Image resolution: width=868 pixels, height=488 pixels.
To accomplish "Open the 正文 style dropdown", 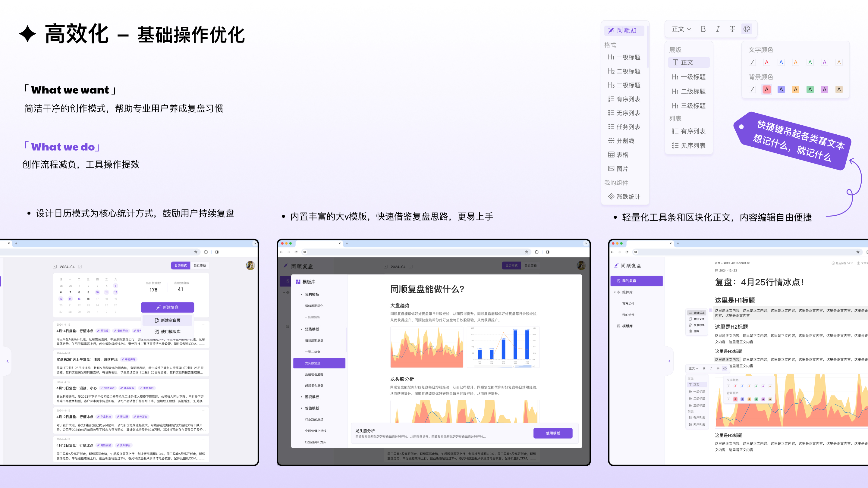I will coord(681,29).
